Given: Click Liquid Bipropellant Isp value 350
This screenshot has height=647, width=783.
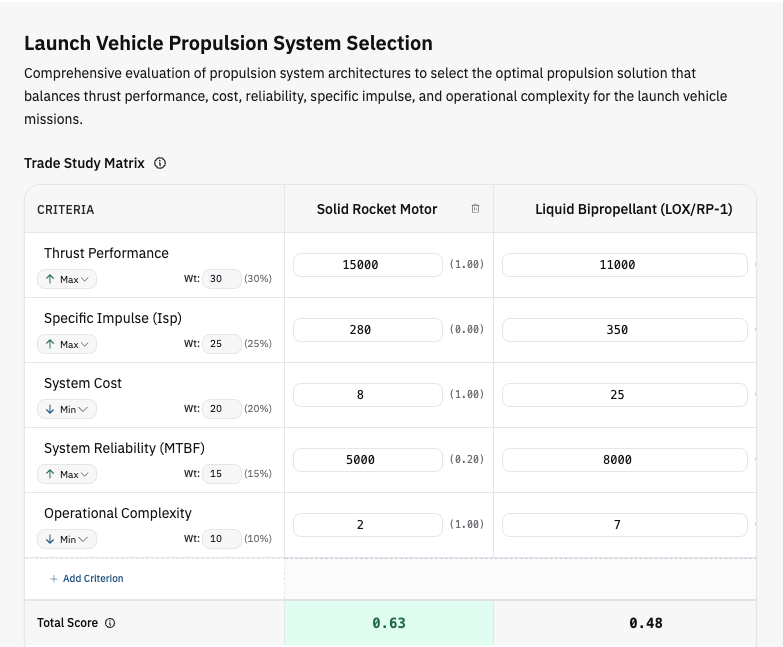Looking at the screenshot, I should pyautogui.click(x=625, y=329).
